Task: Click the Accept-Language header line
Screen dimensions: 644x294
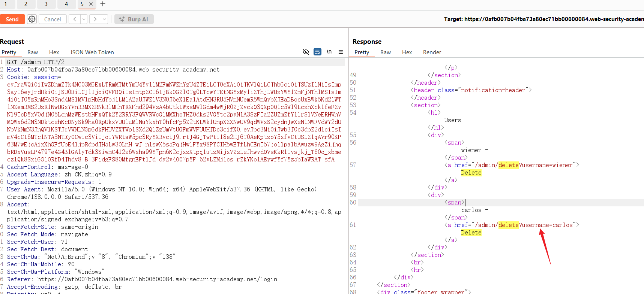Action: (59, 175)
